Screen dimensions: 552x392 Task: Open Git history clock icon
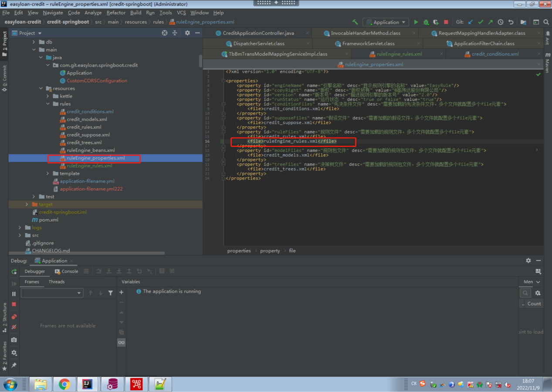[x=501, y=22]
